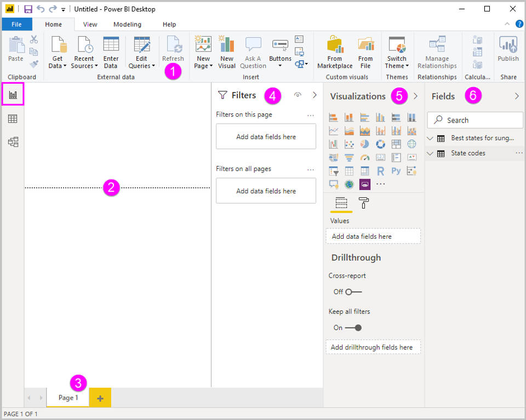Select the table visualization
This screenshot has width=526, height=420.
349,171
